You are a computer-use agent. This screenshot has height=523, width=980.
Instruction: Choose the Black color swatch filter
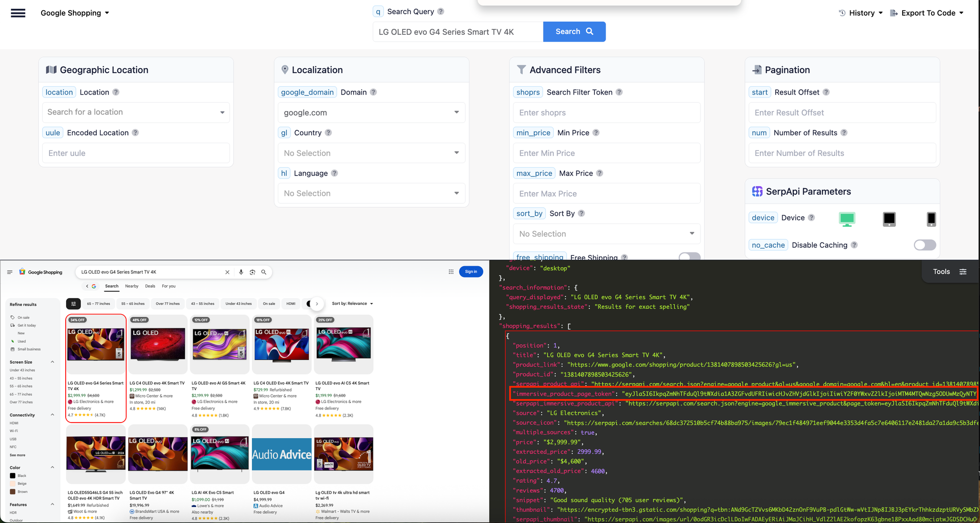click(x=13, y=476)
